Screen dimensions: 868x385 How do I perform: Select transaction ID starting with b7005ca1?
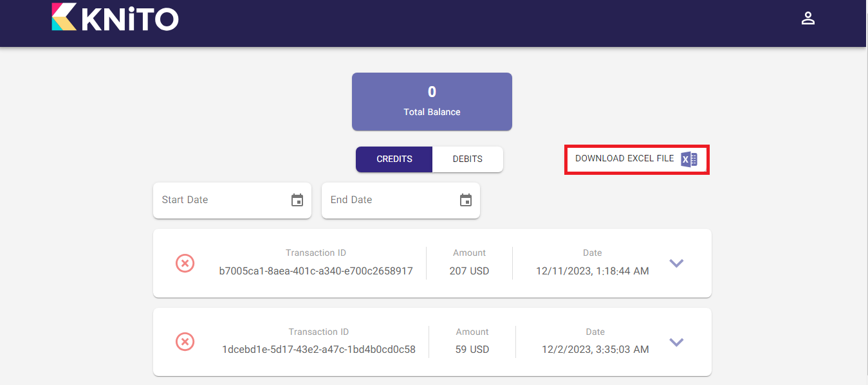315,271
